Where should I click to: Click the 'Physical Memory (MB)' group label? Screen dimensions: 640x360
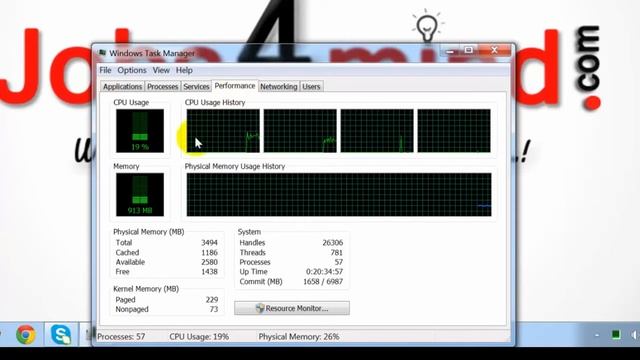pos(149,232)
